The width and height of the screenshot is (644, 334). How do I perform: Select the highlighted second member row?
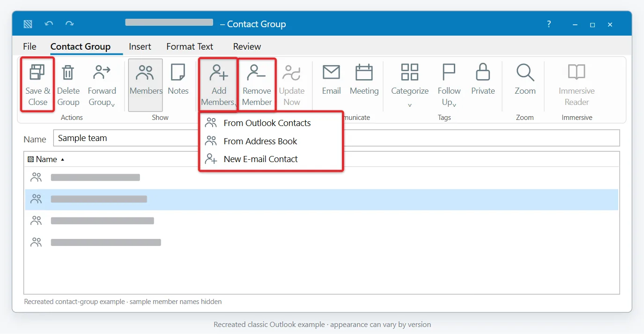click(322, 200)
